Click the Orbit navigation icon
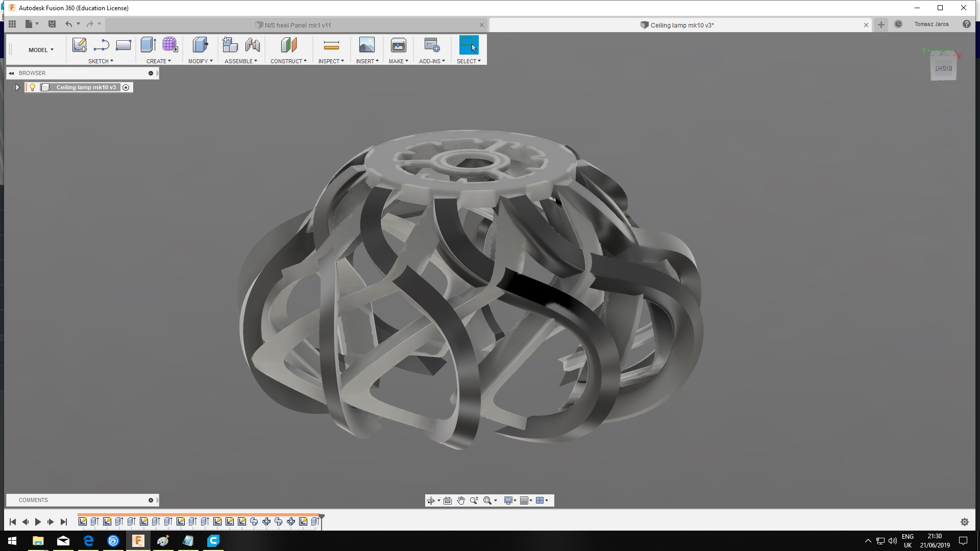 pos(431,500)
